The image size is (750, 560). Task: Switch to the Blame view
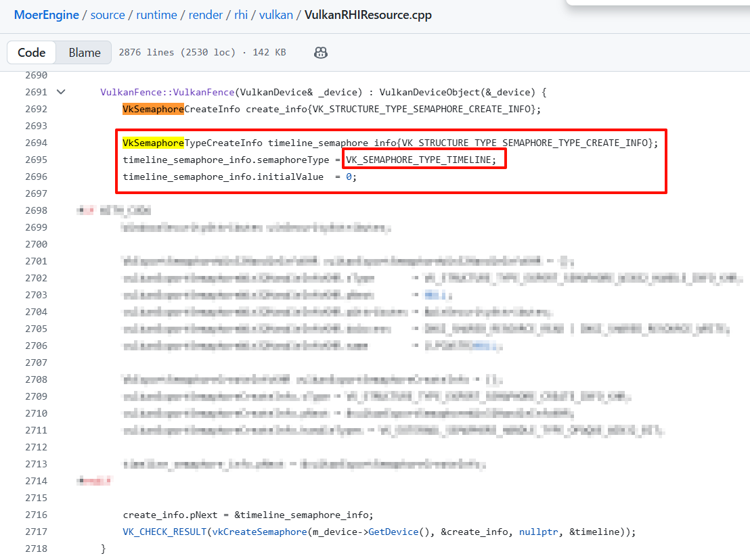pyautogui.click(x=85, y=53)
